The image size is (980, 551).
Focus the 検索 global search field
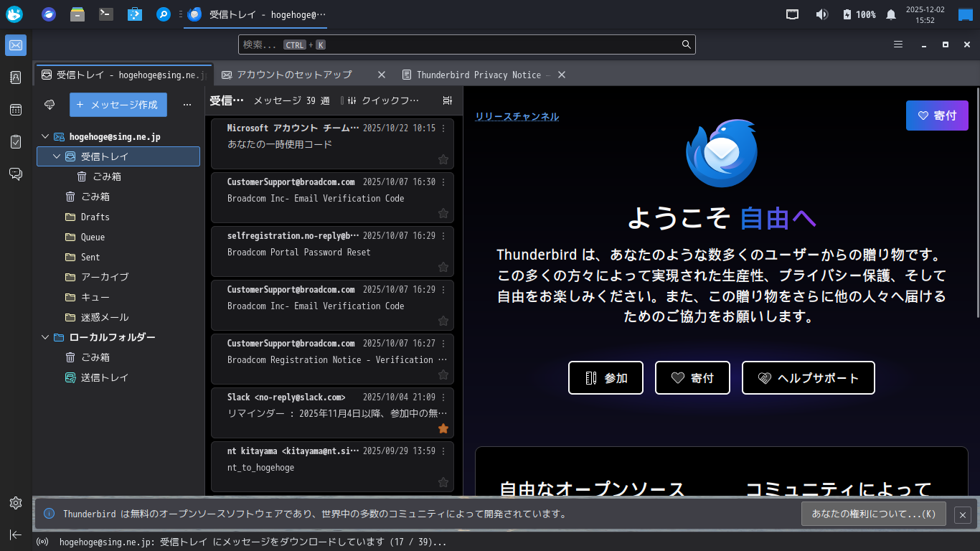[467, 44]
